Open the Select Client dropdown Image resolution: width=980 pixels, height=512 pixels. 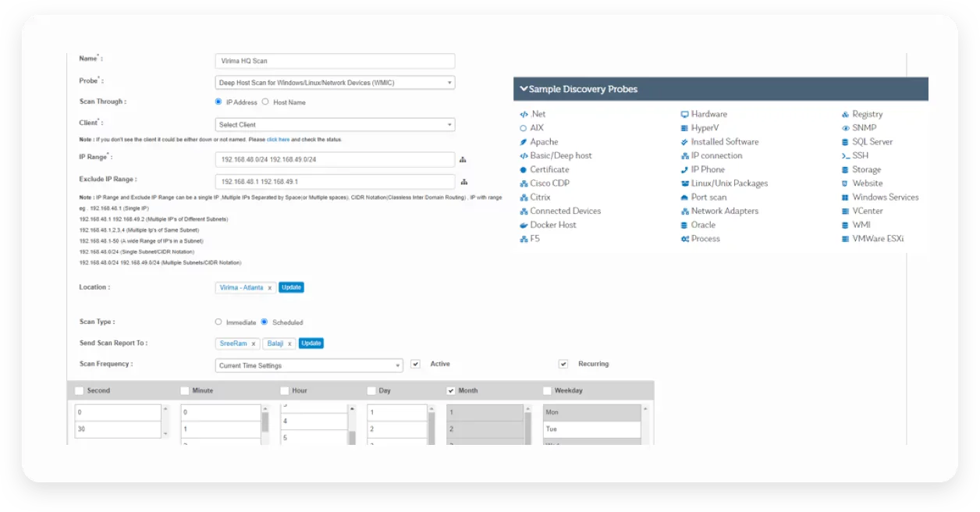[335, 125]
